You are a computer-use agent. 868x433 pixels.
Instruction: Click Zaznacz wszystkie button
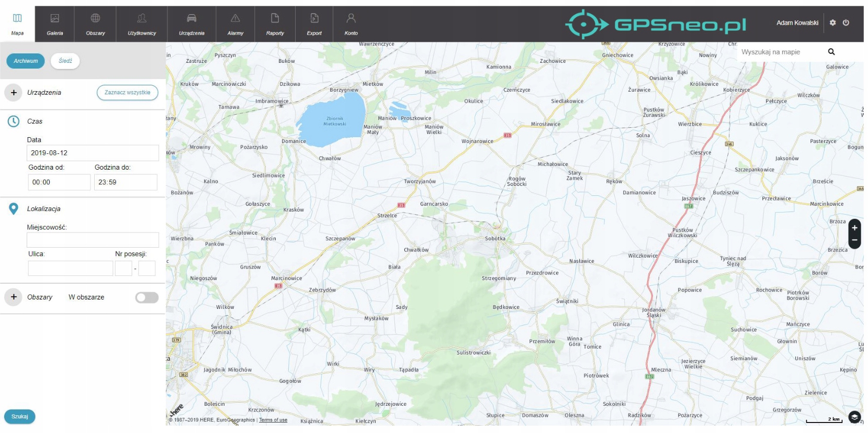(127, 93)
